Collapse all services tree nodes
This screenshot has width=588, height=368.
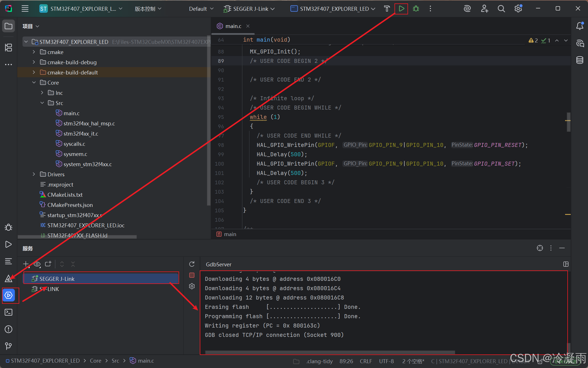pos(73,264)
